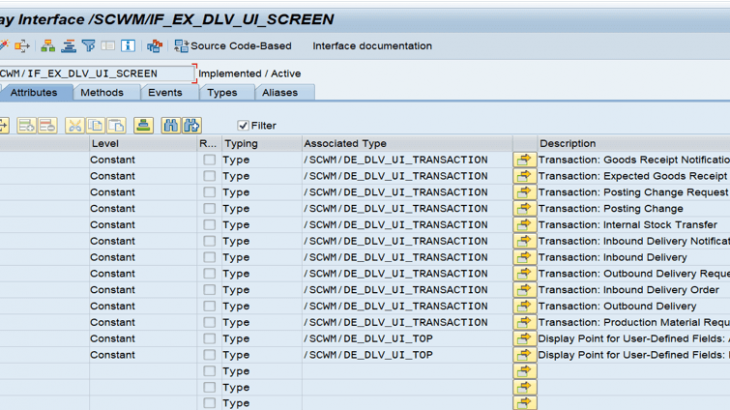Show the class hierarchy icon
This screenshot has width=730, height=410.
point(47,46)
